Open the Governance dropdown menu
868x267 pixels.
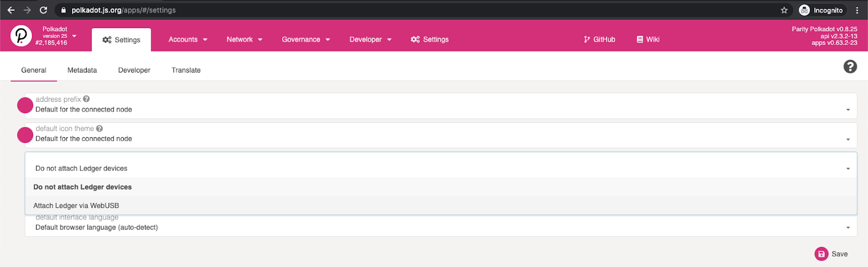(306, 40)
